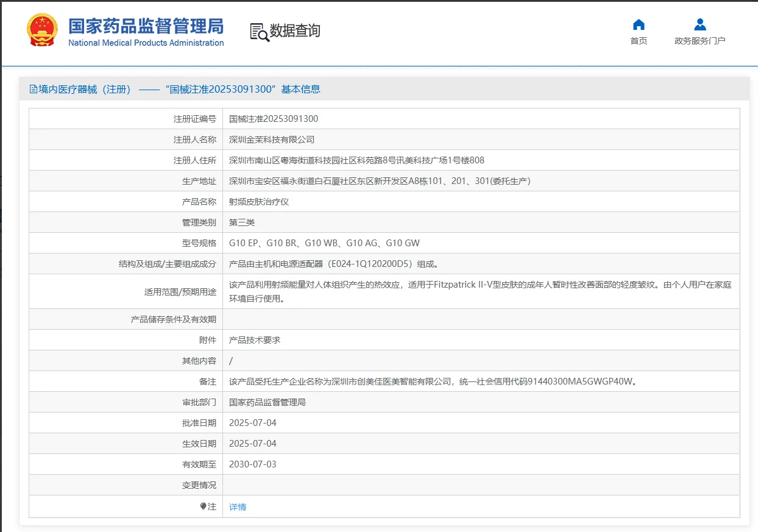Click the NMPA national emblem logo

[41, 29]
